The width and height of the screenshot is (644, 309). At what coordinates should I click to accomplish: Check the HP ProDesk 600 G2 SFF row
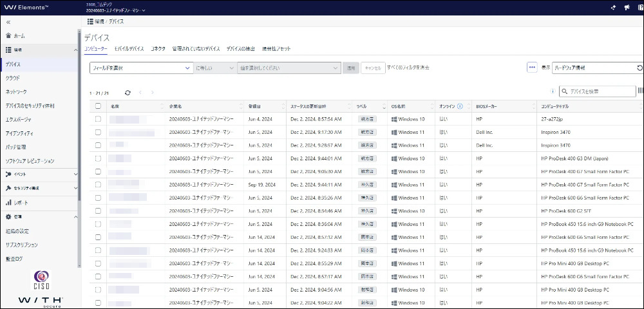pyautogui.click(x=98, y=211)
